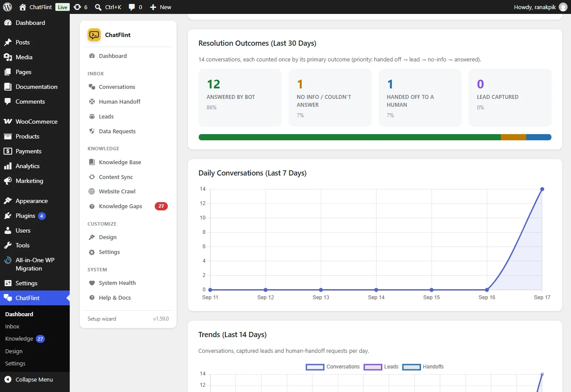
Task: Click the highlighted ChatFlint item in WordPress sidebar
Action: 35,298
